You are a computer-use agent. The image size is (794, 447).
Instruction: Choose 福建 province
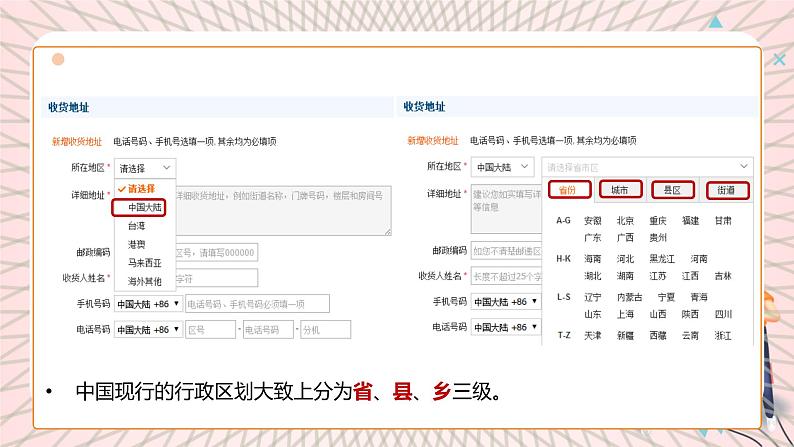coord(690,221)
